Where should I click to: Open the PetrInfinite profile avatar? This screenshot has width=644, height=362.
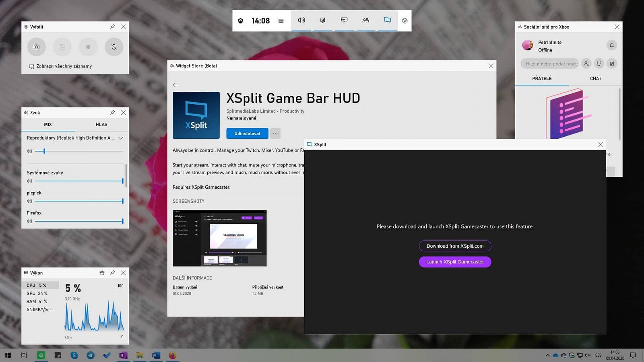(528, 45)
